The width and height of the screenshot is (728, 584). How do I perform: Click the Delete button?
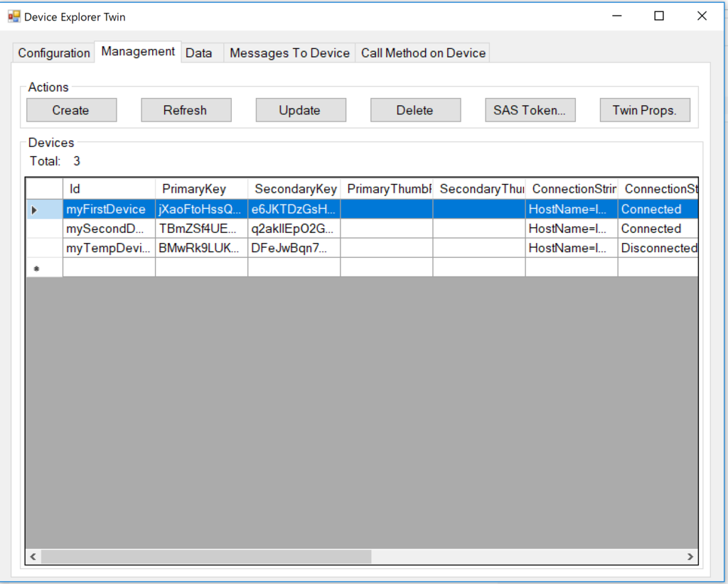415,110
